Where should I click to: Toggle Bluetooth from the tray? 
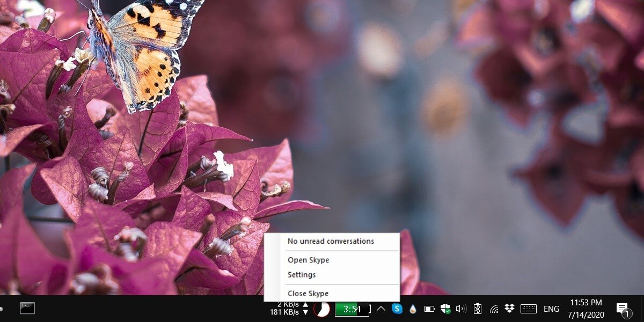(478, 309)
